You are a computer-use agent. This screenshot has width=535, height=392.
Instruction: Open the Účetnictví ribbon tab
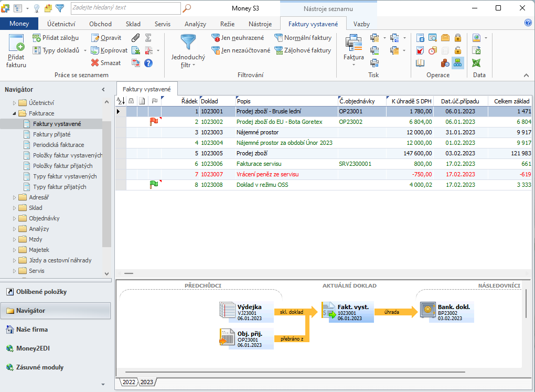pos(61,24)
